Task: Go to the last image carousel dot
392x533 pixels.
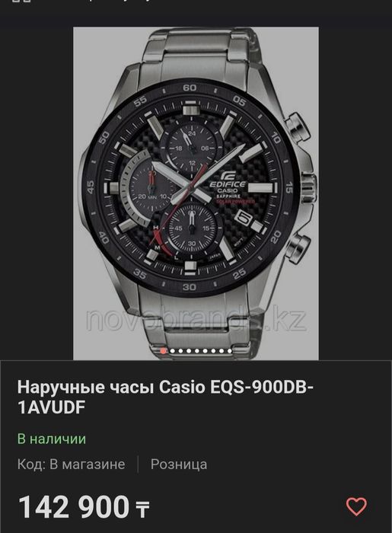Action: click(x=230, y=351)
